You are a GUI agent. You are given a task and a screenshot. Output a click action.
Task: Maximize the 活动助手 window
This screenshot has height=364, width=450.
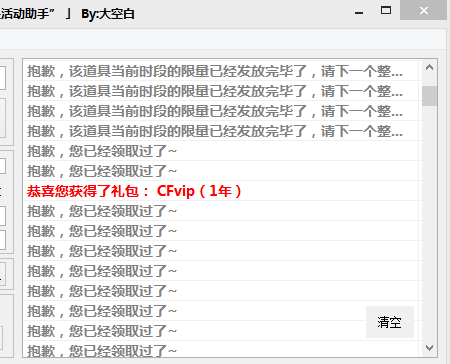(386, 11)
